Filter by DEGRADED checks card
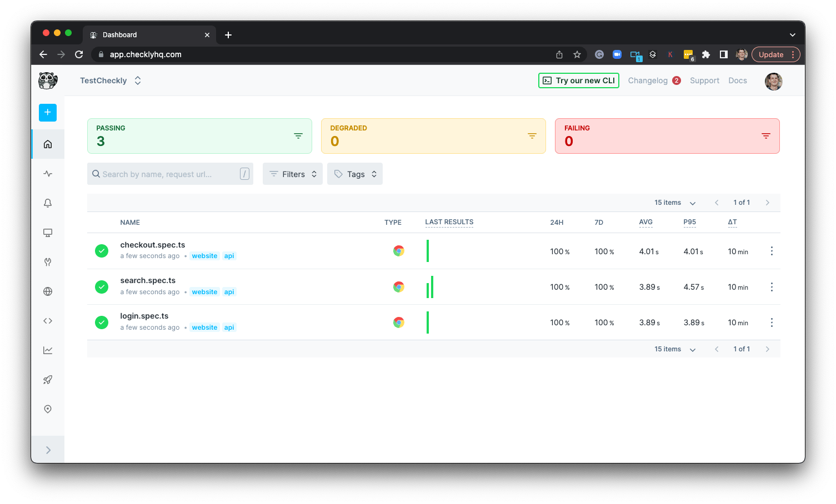This screenshot has height=504, width=836. coord(433,136)
